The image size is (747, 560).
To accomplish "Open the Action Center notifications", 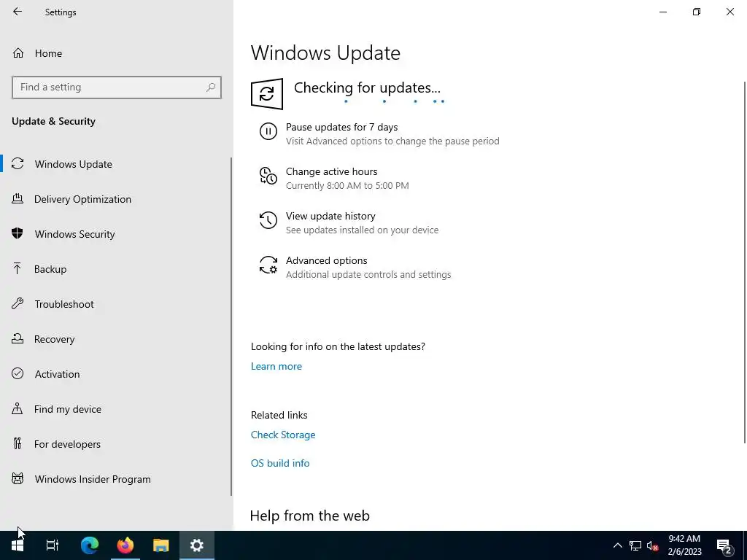I will [x=724, y=546].
